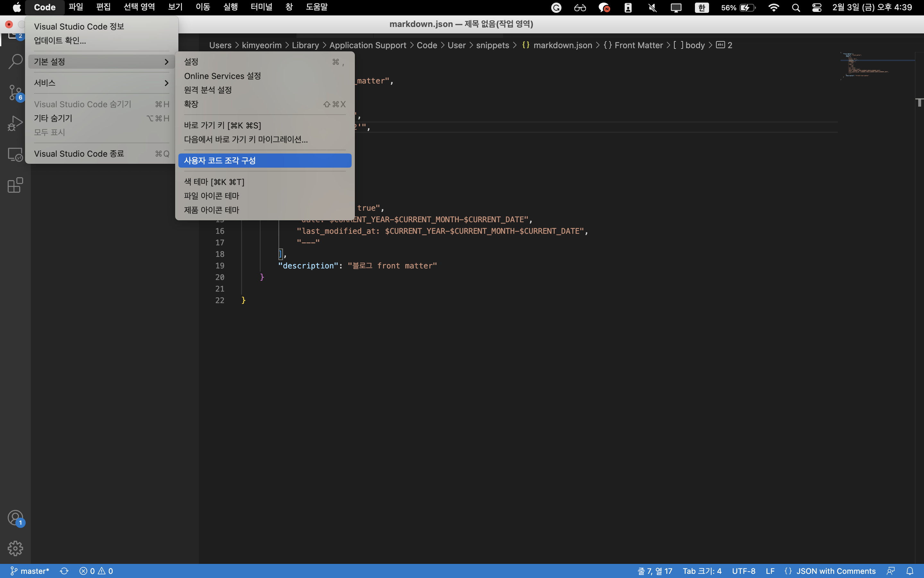Click the Synchronize Changes icon in status bar

pos(64,571)
